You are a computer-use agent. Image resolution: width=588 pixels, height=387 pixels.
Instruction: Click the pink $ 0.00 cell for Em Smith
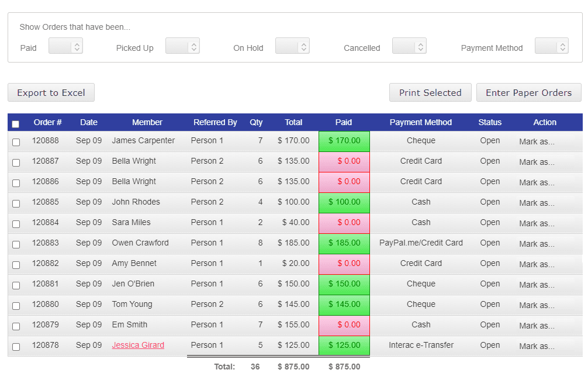[x=344, y=325]
